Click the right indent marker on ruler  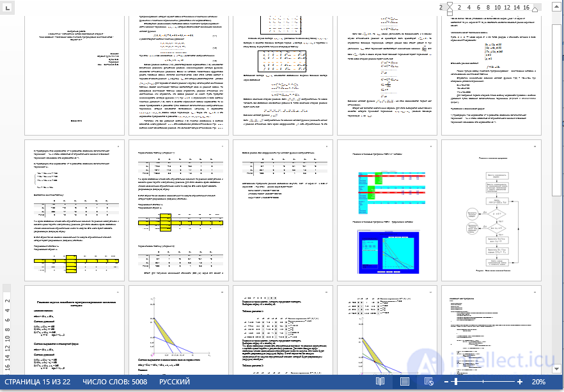[x=535, y=9]
